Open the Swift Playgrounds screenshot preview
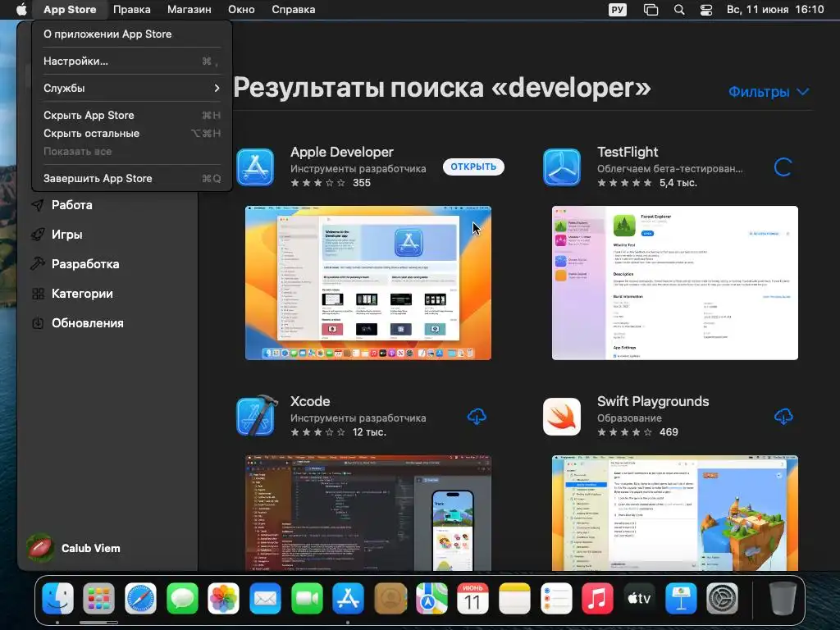 675,514
